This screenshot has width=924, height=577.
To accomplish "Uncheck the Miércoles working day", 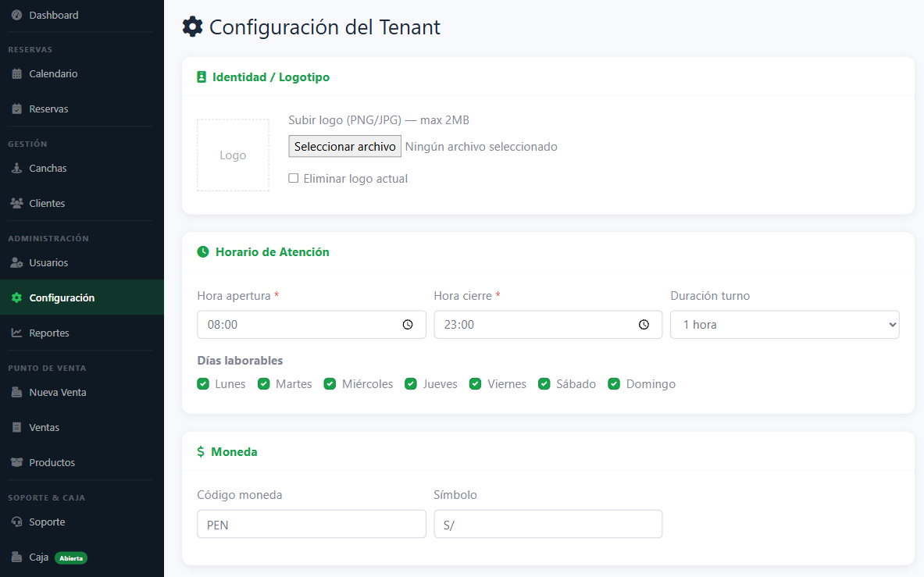I will (x=330, y=384).
